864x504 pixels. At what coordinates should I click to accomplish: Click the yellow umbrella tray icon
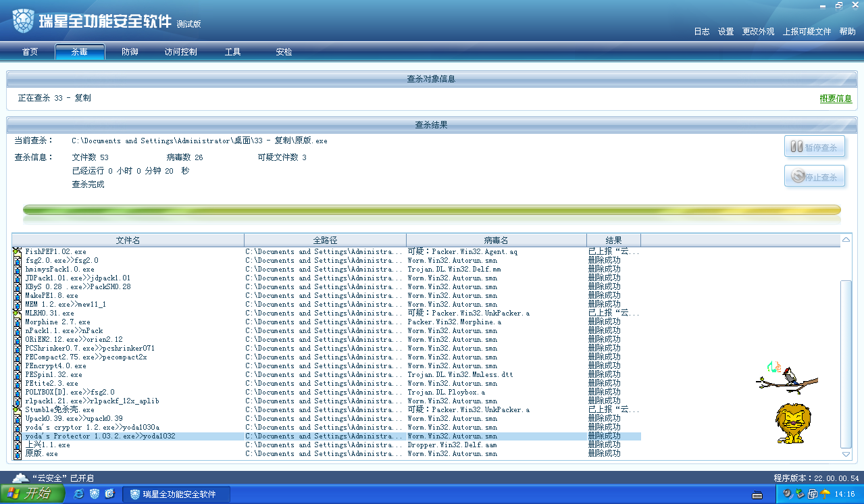coord(825,494)
